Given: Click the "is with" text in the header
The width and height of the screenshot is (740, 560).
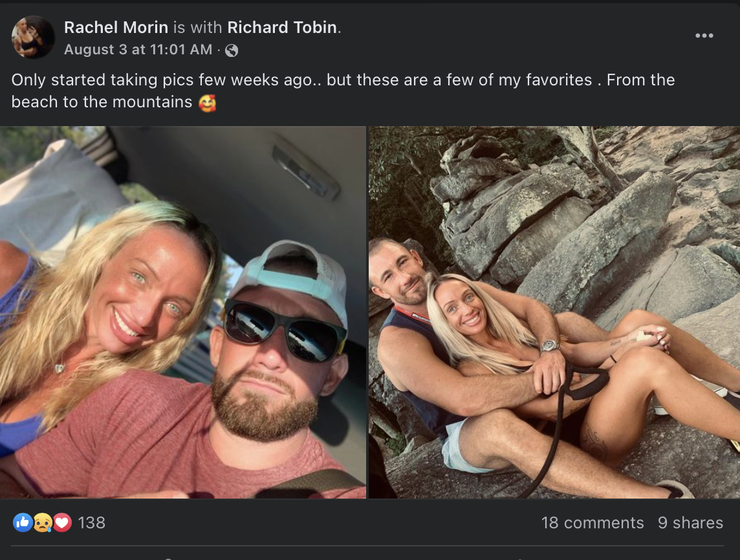Looking at the screenshot, I should click(x=198, y=27).
